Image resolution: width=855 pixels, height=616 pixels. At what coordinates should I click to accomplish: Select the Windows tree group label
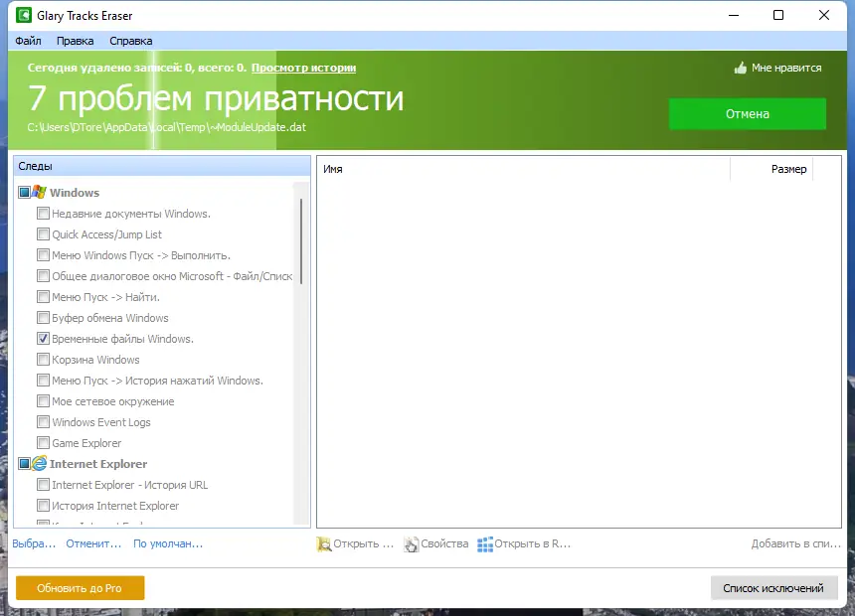click(75, 193)
